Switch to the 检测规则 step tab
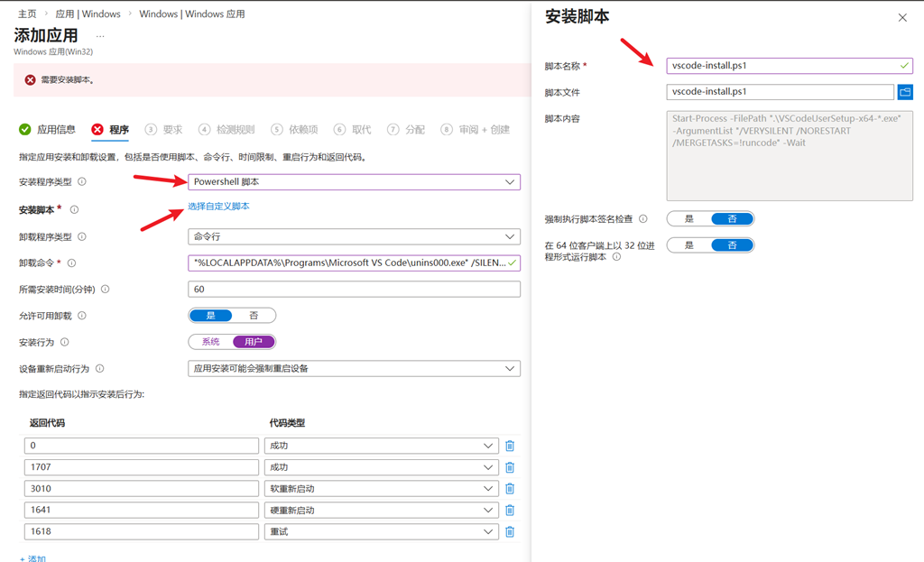 coord(226,130)
